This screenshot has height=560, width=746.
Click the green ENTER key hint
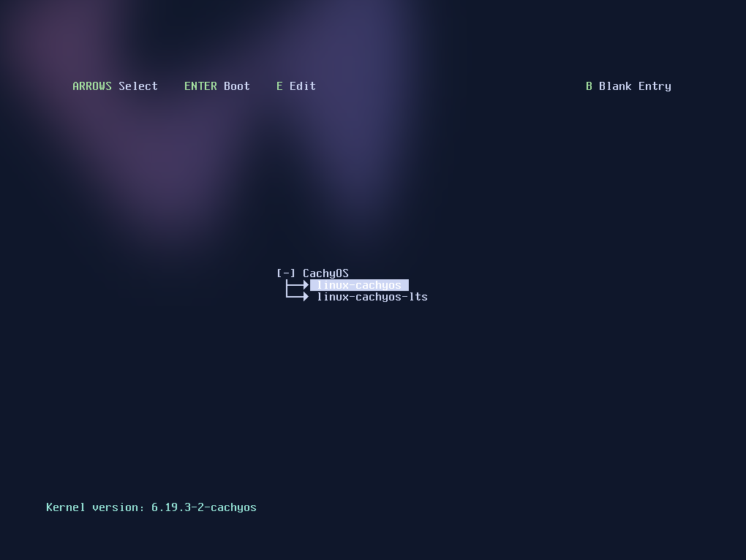(200, 86)
